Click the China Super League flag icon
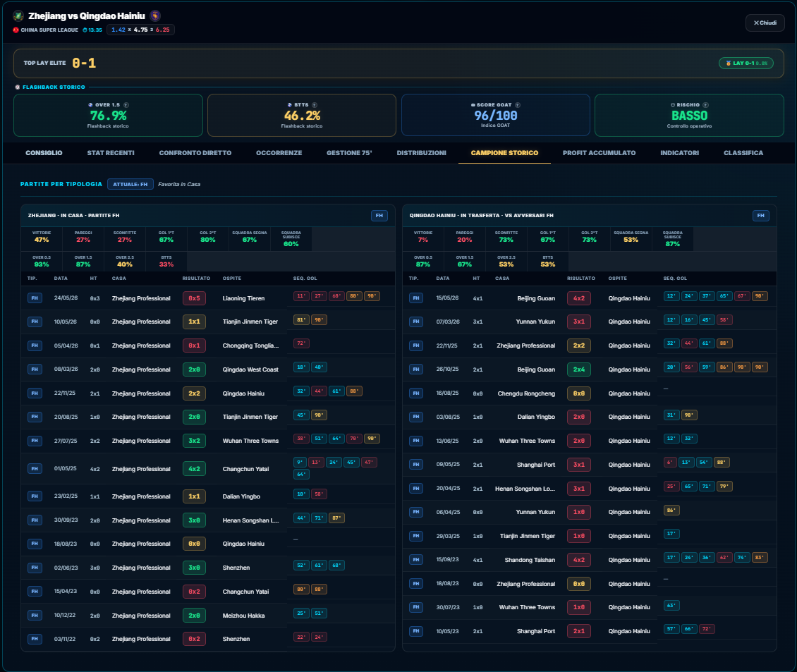This screenshot has width=797, height=672. click(16, 30)
